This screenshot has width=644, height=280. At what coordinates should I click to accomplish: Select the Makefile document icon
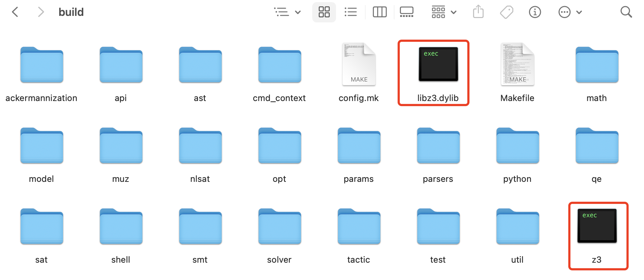pyautogui.click(x=517, y=64)
